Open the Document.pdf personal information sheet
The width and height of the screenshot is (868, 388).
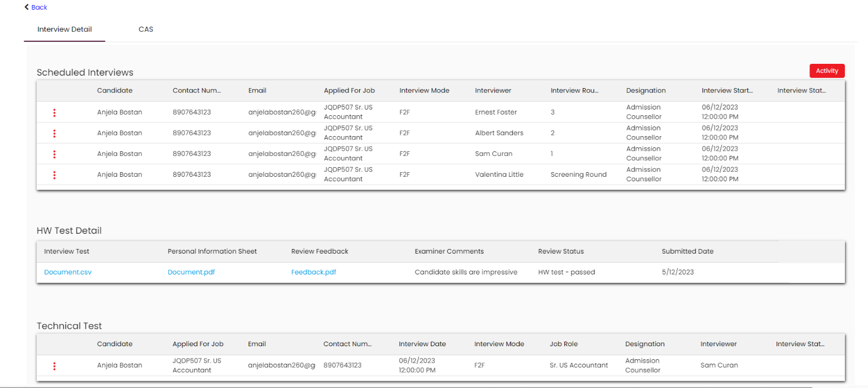[191, 272]
